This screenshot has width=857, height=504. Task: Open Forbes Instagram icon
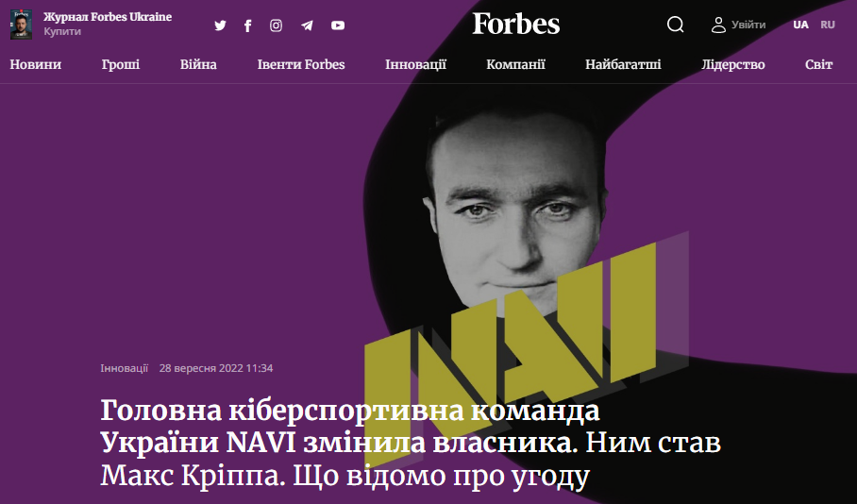coord(276,25)
